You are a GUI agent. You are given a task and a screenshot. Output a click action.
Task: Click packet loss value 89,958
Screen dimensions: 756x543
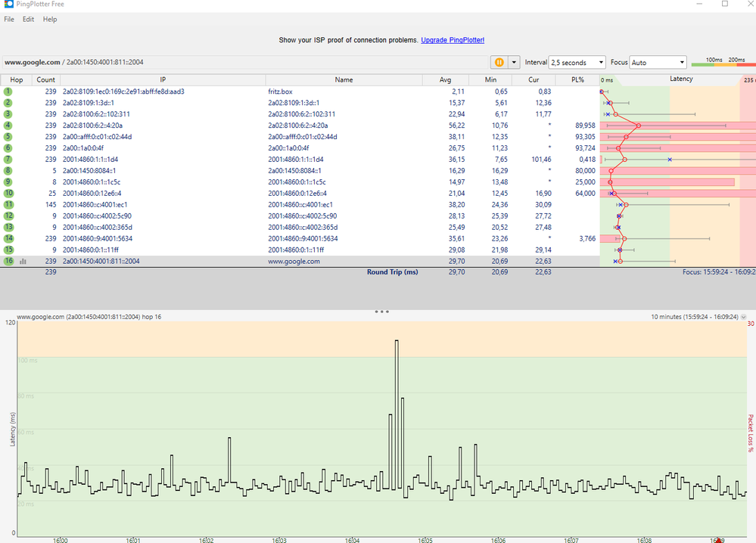[585, 126]
